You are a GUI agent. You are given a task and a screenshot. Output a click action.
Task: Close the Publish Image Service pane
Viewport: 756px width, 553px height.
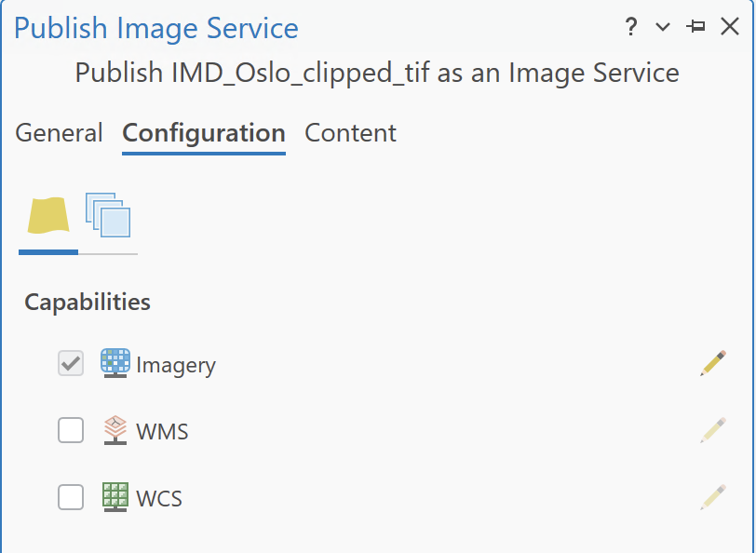[730, 26]
